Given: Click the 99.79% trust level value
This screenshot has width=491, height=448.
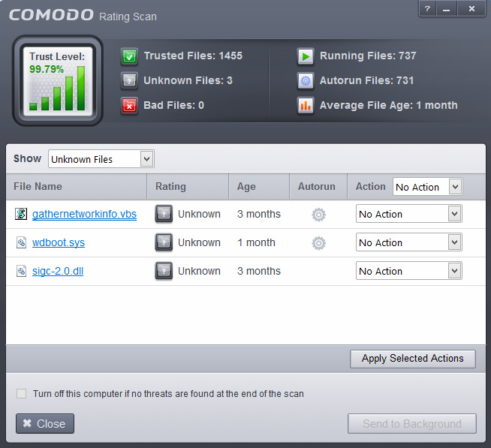Looking at the screenshot, I should pos(47,69).
